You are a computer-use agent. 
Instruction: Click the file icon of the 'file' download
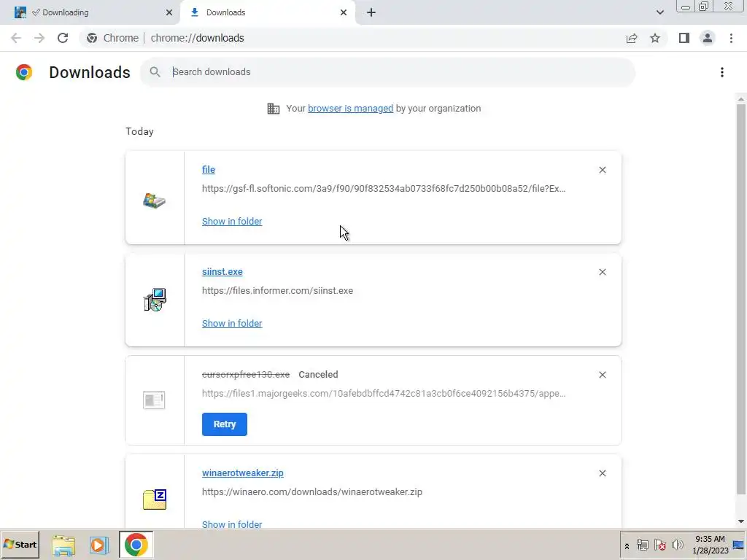155,201
